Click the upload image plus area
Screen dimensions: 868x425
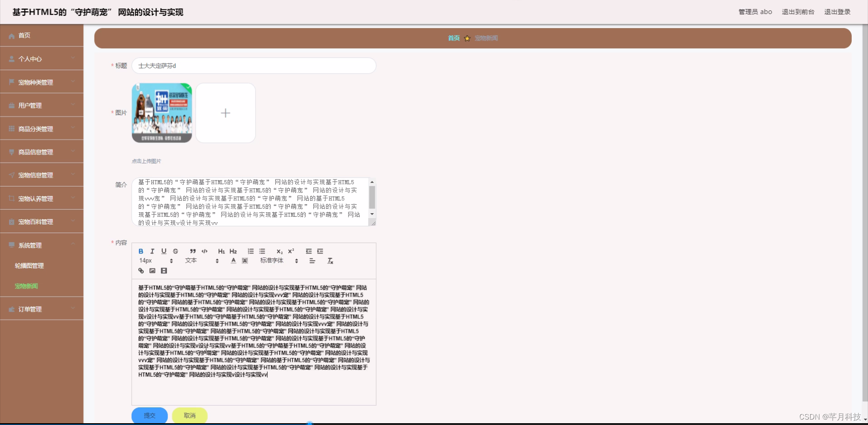[x=226, y=113]
